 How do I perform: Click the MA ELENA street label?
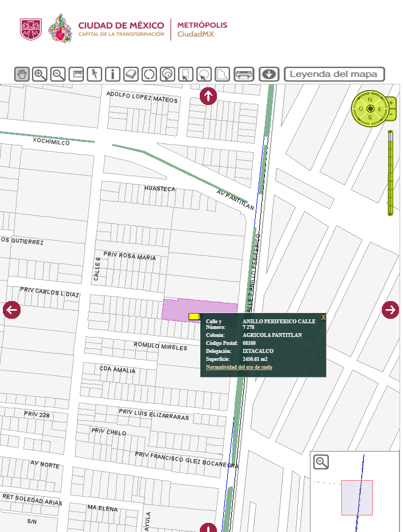coord(103,508)
